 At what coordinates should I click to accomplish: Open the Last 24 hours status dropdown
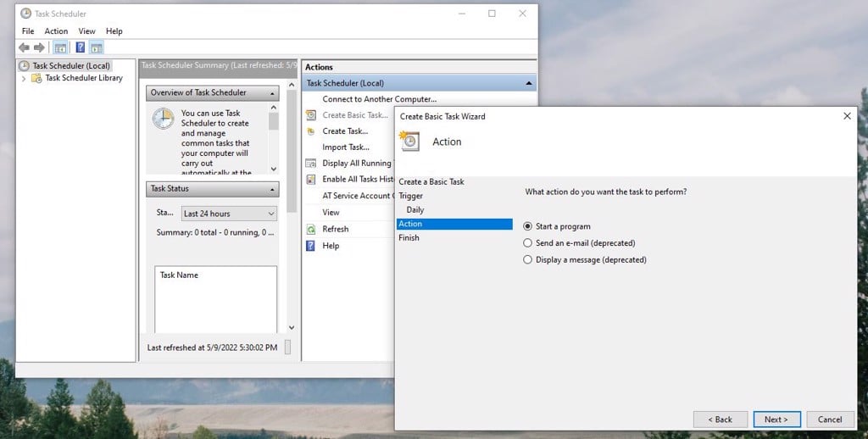click(x=229, y=214)
